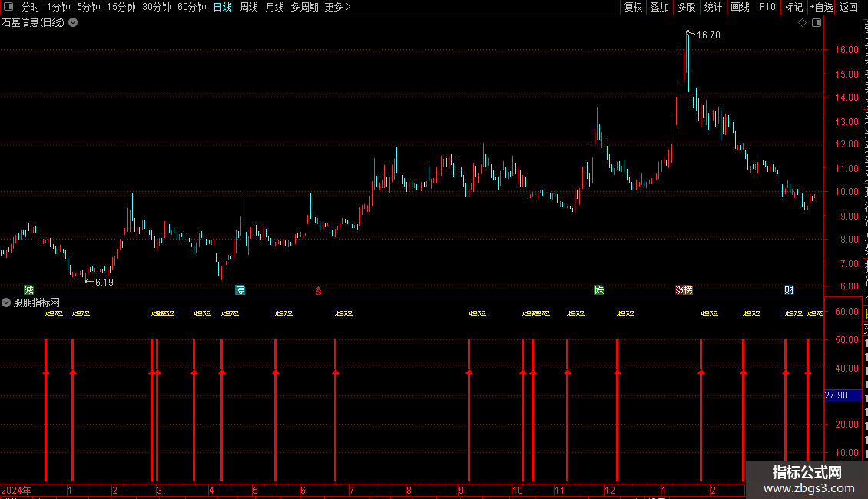Click the 停 suspension event marker

click(240, 290)
